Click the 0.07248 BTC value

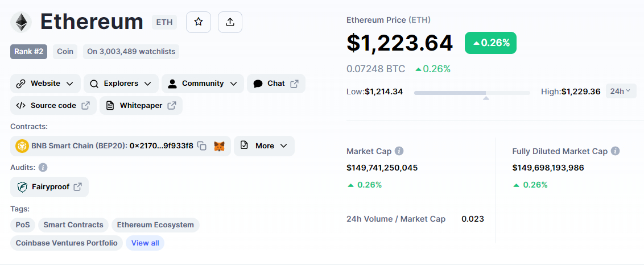(x=376, y=69)
